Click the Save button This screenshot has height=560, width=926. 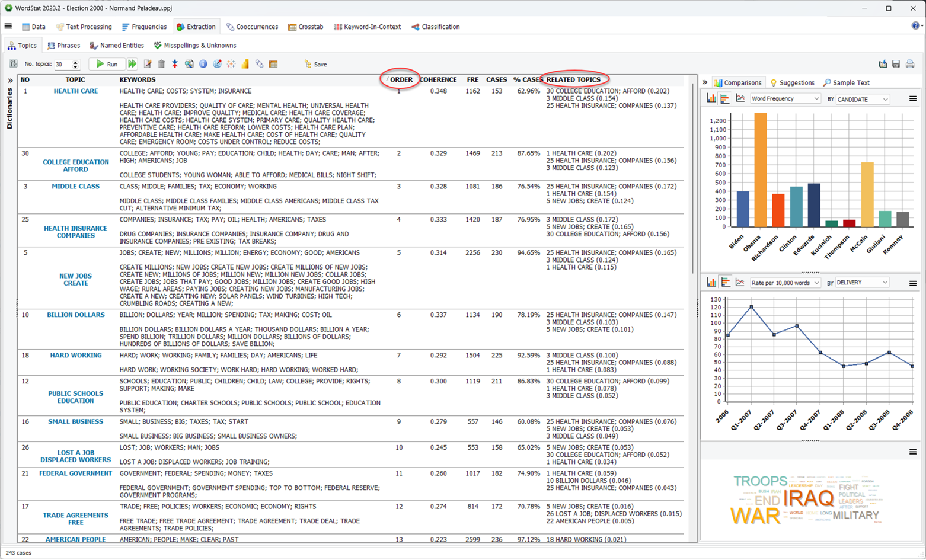pyautogui.click(x=315, y=64)
